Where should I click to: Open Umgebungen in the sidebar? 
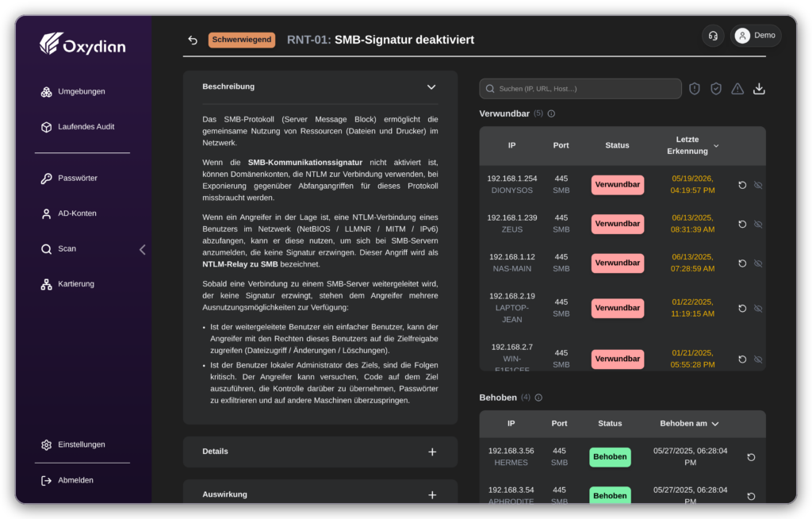point(73,91)
